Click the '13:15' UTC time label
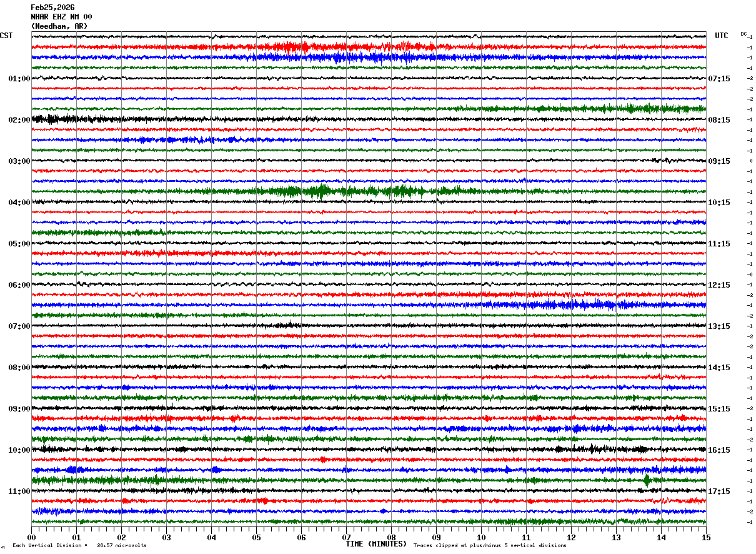Image resolution: width=756 pixels, height=554 pixels. (x=719, y=326)
